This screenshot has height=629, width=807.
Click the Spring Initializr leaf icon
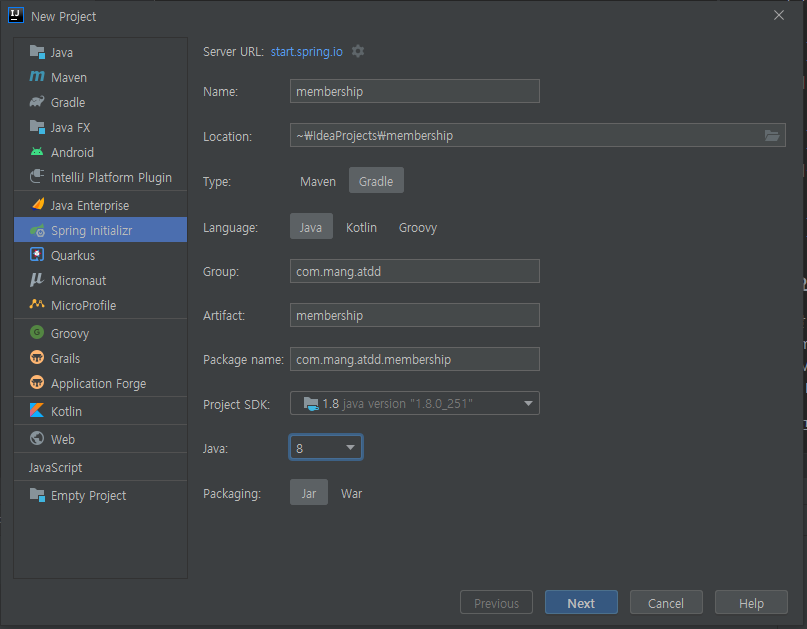coord(37,230)
